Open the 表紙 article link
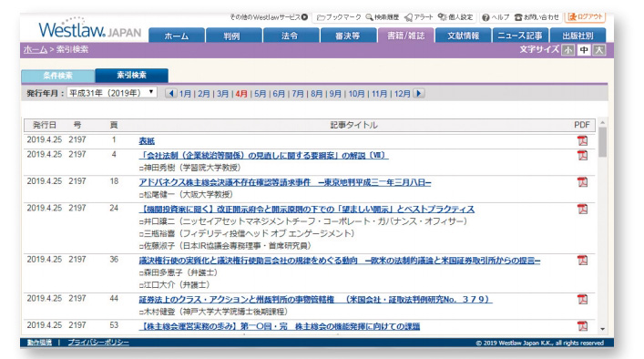Screen dimensions: 644x359 [147, 141]
